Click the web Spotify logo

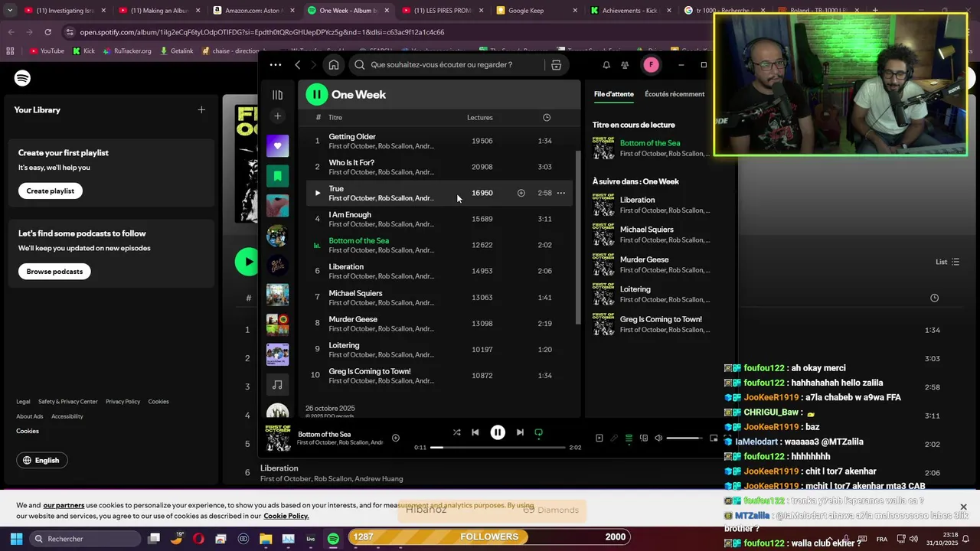pyautogui.click(x=22, y=78)
